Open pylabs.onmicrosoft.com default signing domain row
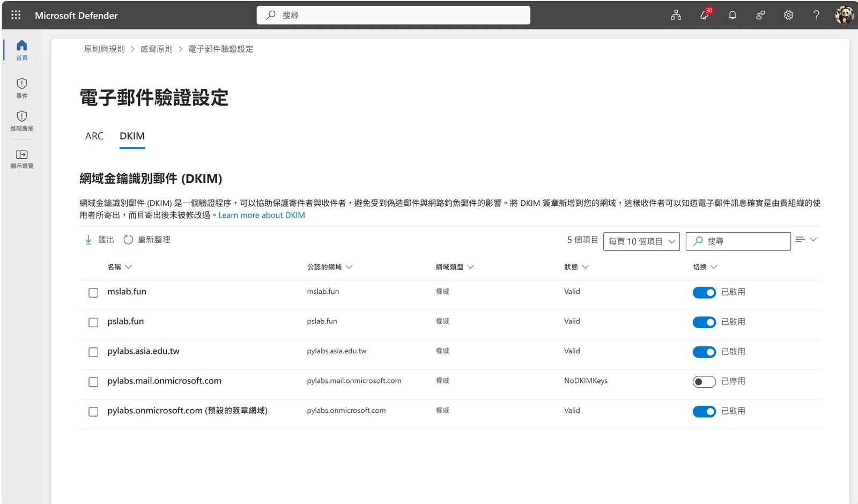 [x=187, y=411]
